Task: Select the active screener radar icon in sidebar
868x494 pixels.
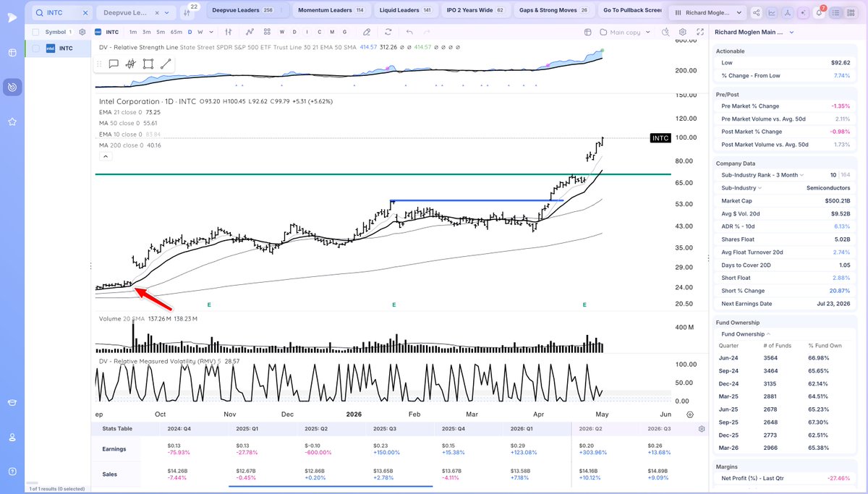Action: click(x=12, y=87)
